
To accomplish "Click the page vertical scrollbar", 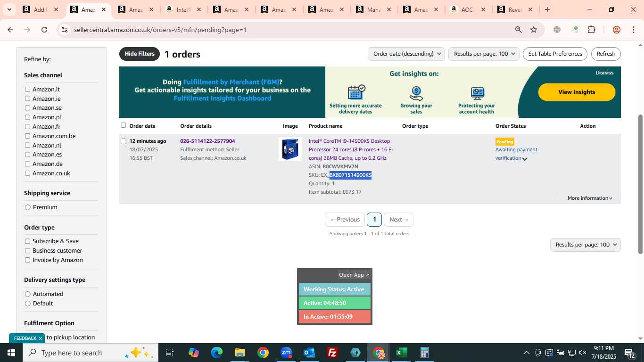I will pos(640,184).
